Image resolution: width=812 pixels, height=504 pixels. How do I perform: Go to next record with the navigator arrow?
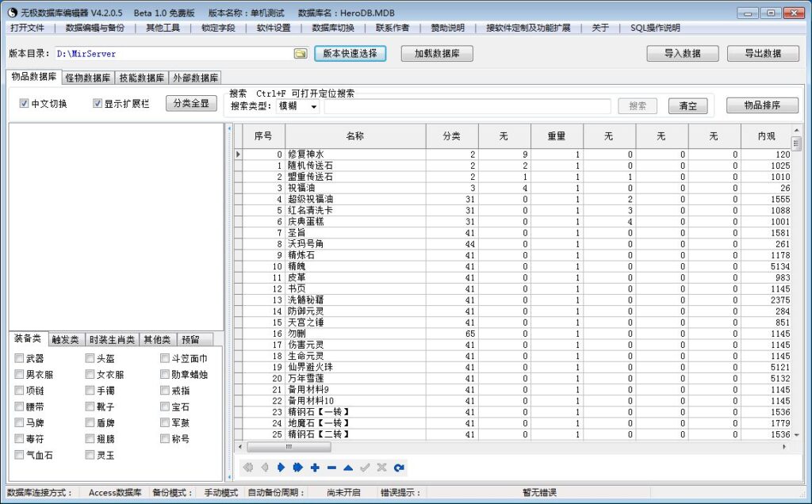(281, 468)
